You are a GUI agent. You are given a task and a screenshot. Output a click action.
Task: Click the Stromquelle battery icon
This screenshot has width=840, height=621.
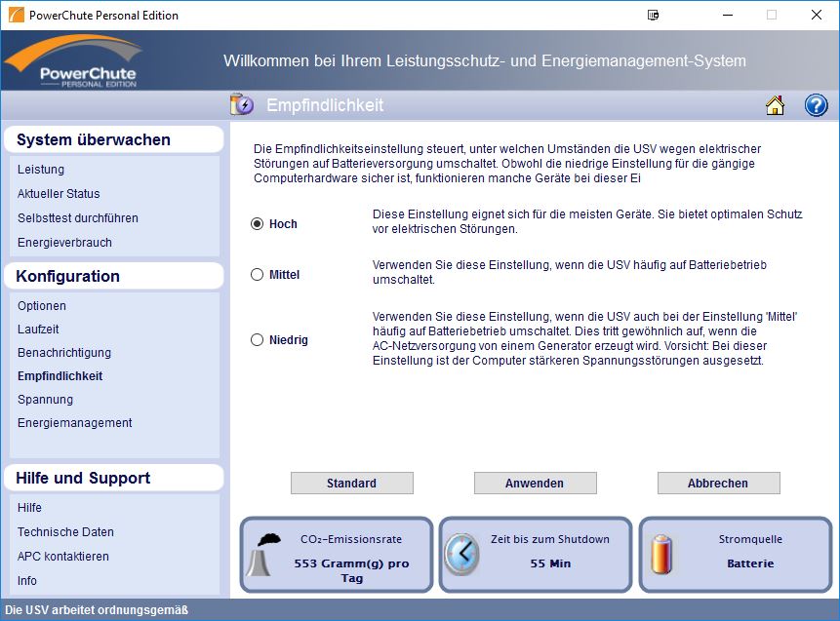coord(662,555)
